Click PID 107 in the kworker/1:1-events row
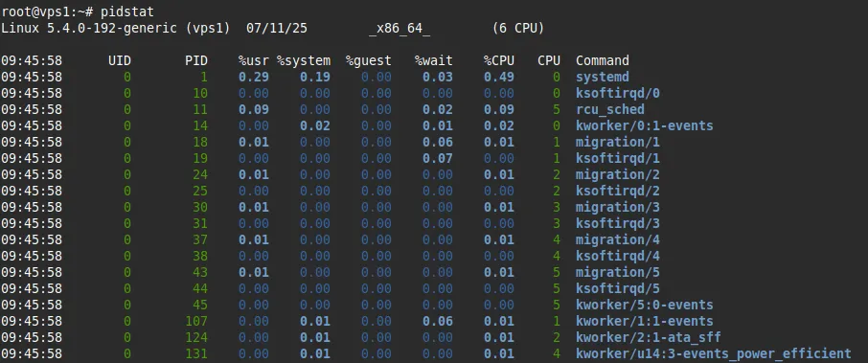Image resolution: width=868 pixels, height=363 pixels. click(196, 322)
